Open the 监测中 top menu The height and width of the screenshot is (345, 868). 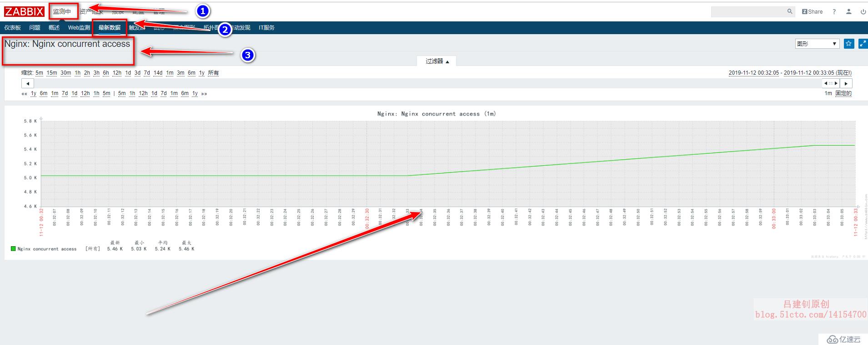coord(62,11)
